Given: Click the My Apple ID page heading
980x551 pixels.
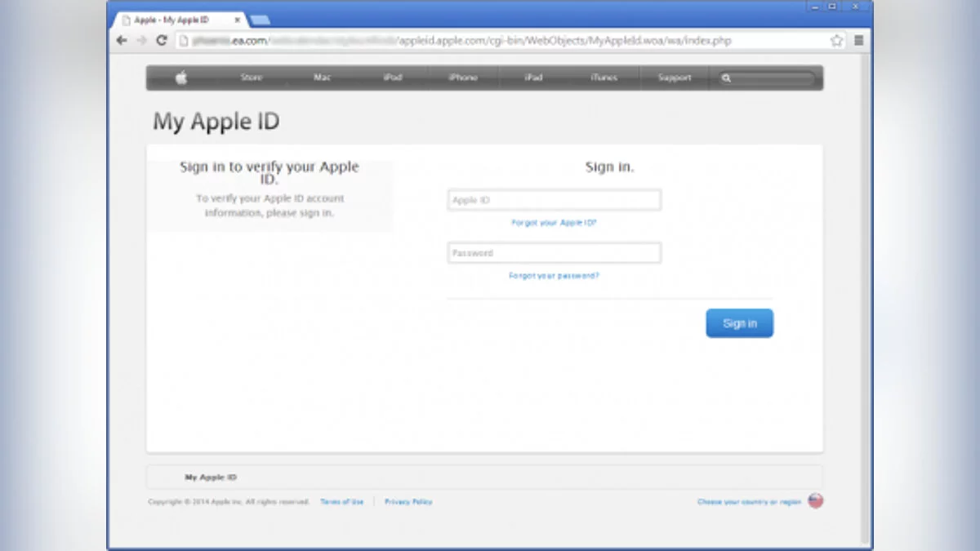Looking at the screenshot, I should tap(216, 122).
